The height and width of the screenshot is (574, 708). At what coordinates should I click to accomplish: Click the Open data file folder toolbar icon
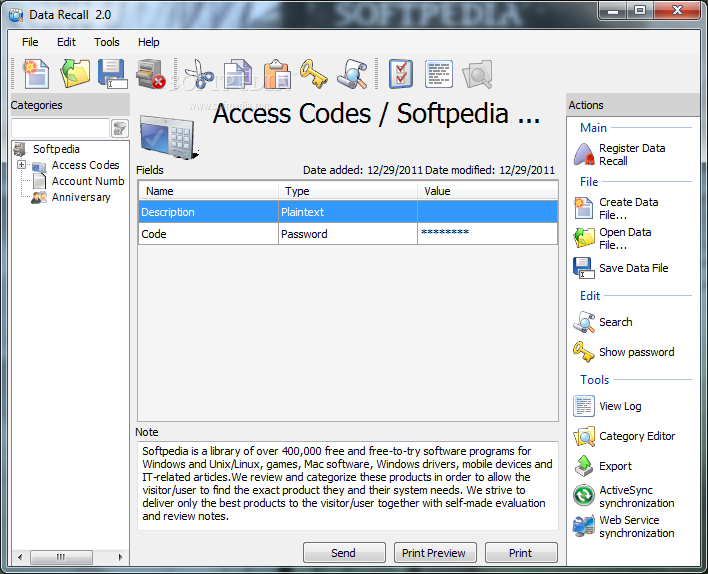pos(75,74)
